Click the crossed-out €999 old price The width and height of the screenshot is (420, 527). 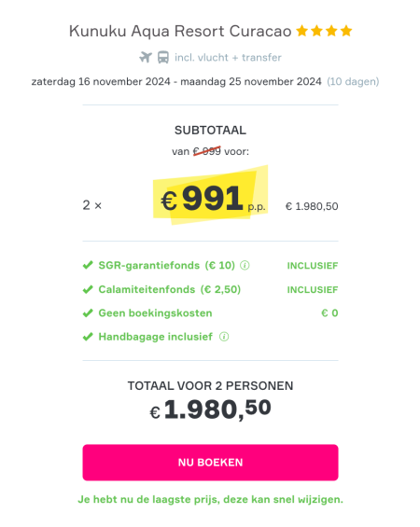pyautogui.click(x=207, y=151)
